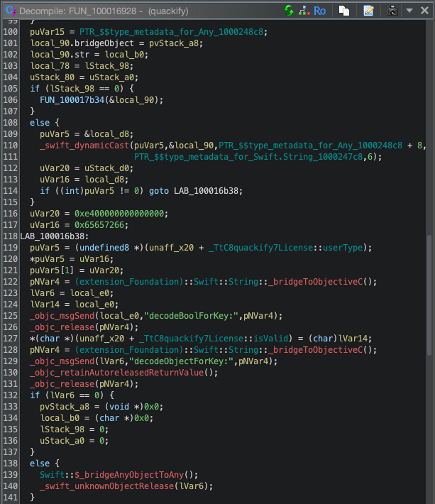The height and width of the screenshot is (504, 435).
Task: Click the copy to clipboard icon
Action: pos(343,11)
